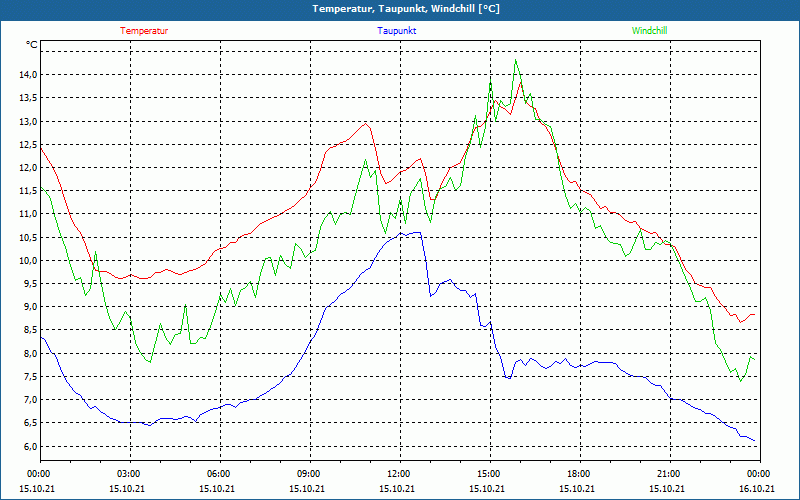The width and height of the screenshot is (800, 500).
Task: Select the 12:00 time axis label
Action: tap(399, 474)
